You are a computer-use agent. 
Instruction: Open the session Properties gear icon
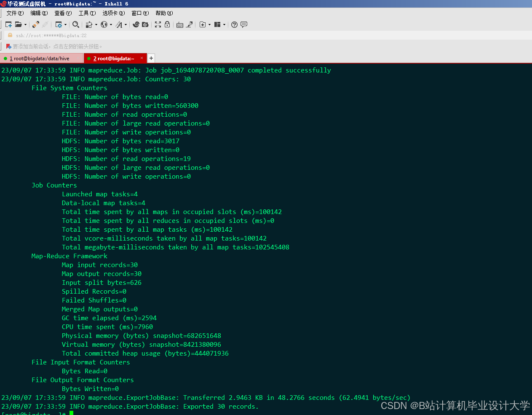point(59,24)
